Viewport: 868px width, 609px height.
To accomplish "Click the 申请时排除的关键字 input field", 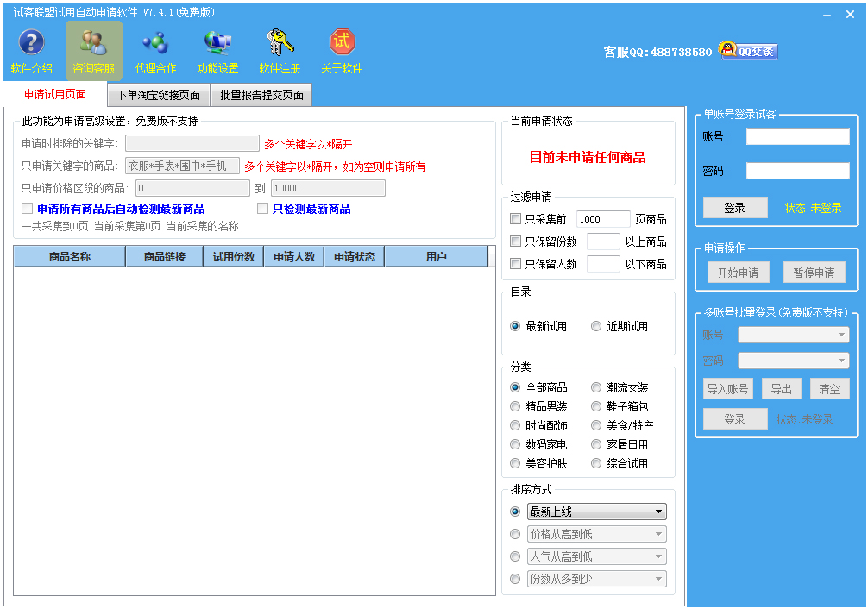I will [192, 143].
